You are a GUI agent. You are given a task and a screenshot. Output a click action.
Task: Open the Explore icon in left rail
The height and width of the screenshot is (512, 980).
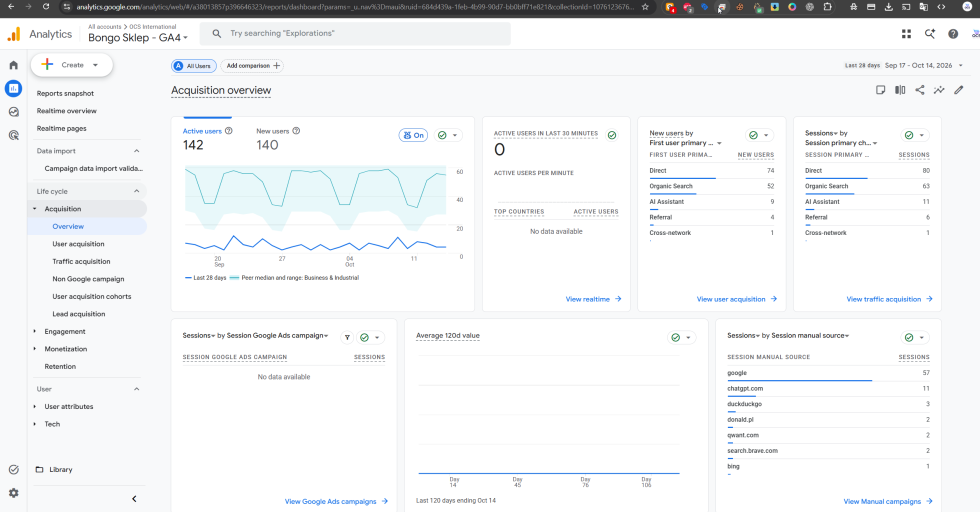coord(14,112)
